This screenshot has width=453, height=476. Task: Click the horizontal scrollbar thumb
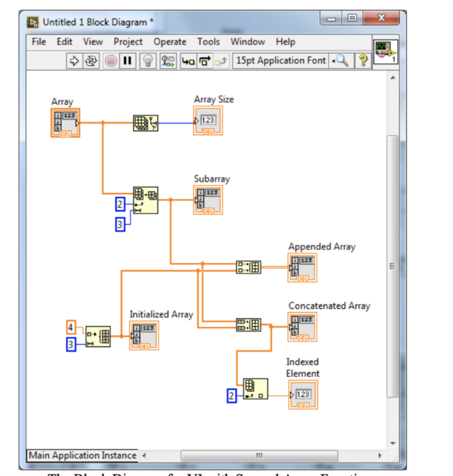pyautogui.click(x=259, y=456)
